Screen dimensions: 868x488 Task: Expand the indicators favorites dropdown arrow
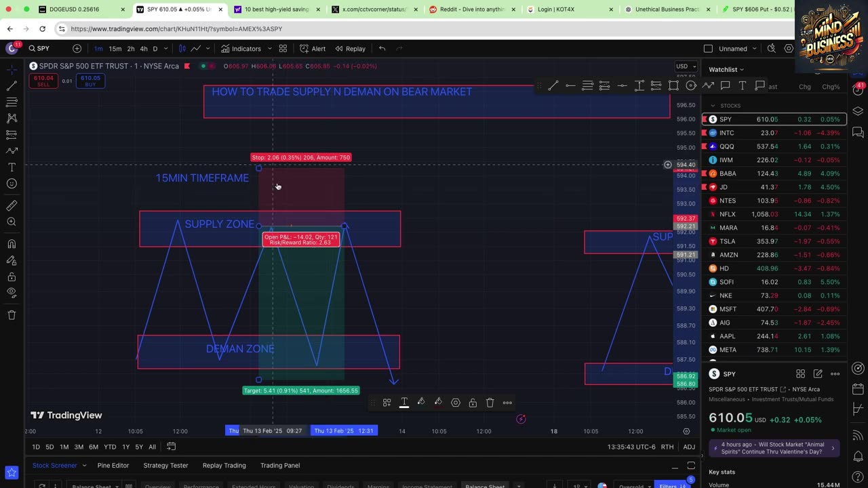[x=270, y=49]
